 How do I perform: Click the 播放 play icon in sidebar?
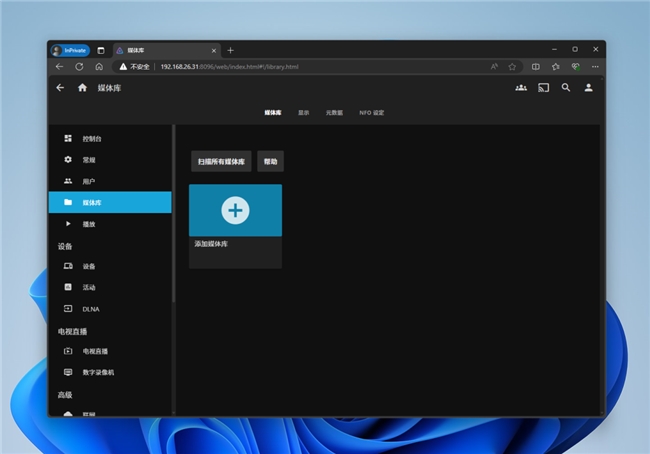click(x=68, y=224)
